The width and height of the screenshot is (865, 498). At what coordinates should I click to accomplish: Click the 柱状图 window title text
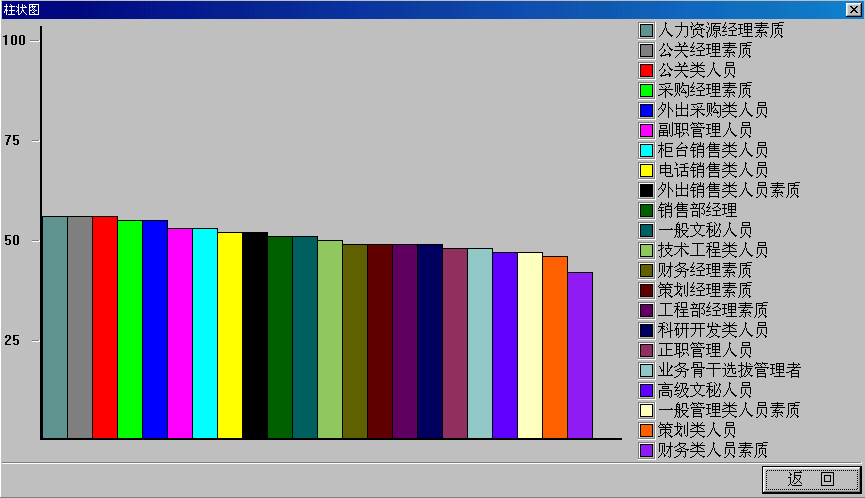tap(21, 10)
